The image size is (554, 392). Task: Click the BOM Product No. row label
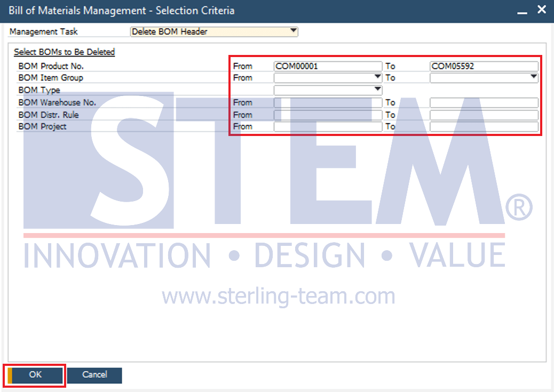point(51,67)
